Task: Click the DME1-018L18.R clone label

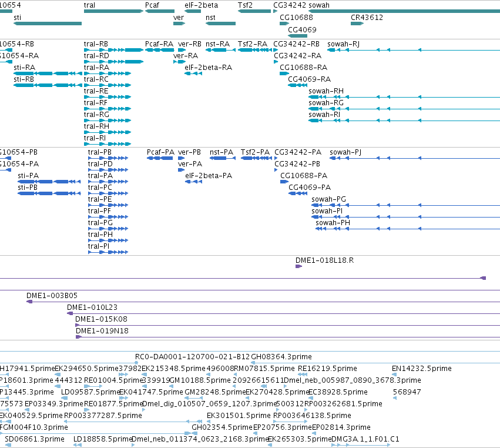Action: [324, 260]
